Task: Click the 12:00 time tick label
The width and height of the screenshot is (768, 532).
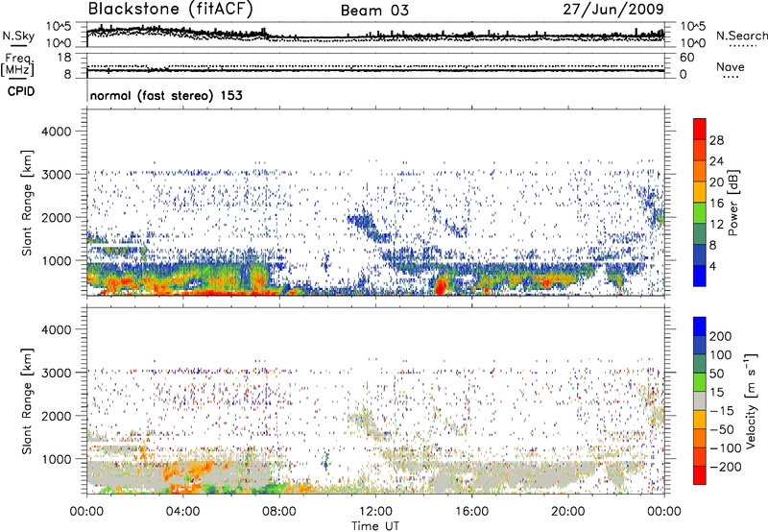Action: 375,512
